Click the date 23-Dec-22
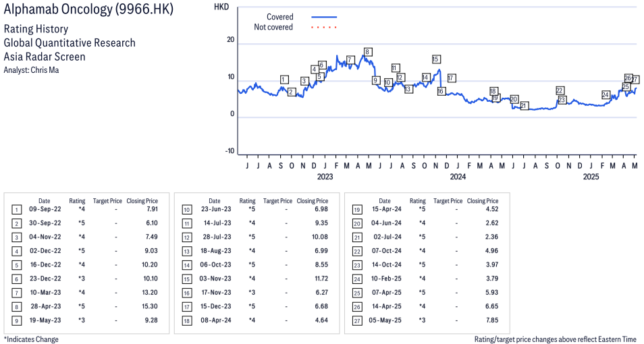 45,279
